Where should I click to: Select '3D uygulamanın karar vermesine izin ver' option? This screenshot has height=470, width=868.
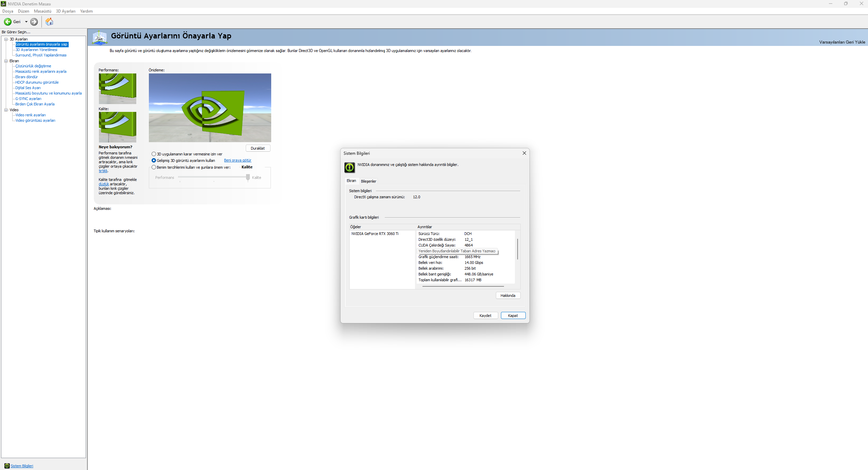pyautogui.click(x=154, y=154)
